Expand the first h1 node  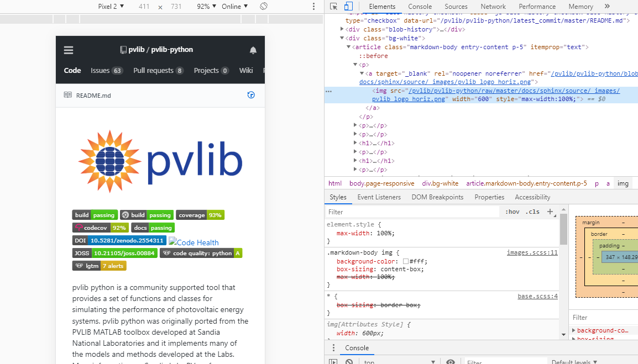(x=355, y=143)
